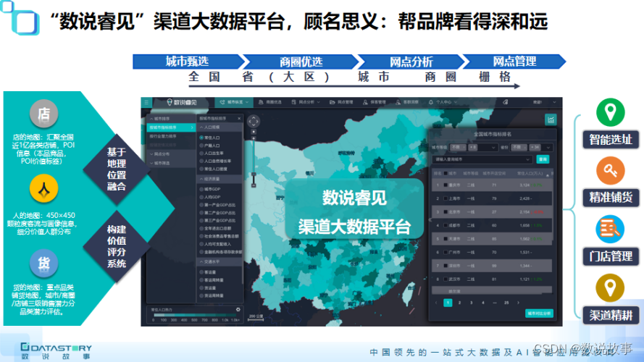Open the 保客管理 nav item
The width and height of the screenshot is (644, 362).
375,102
